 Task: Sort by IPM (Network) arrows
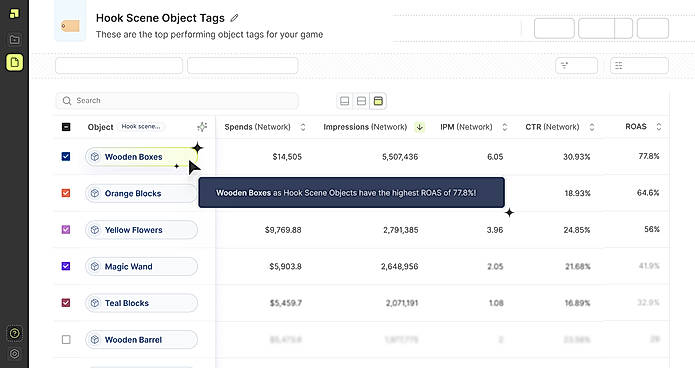pyautogui.click(x=504, y=127)
